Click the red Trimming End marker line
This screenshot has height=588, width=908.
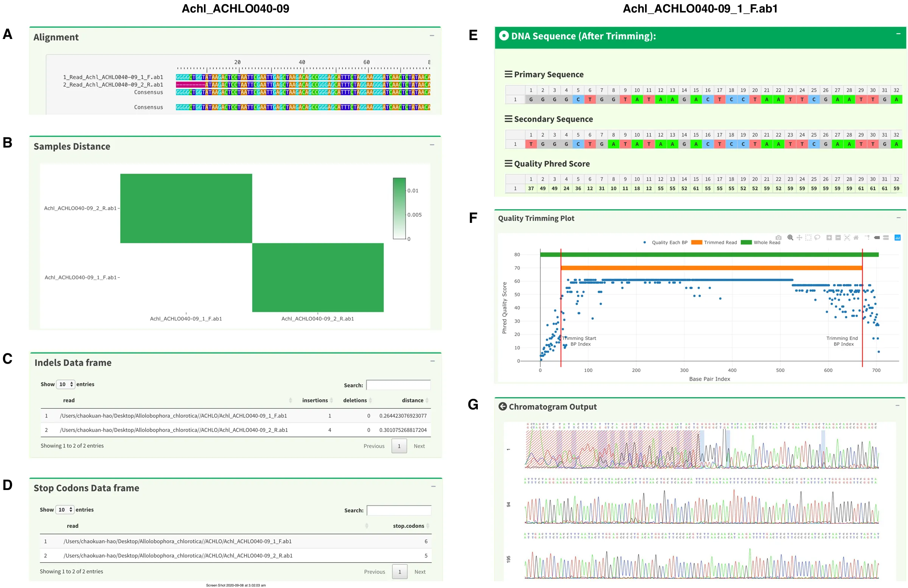pos(862,308)
